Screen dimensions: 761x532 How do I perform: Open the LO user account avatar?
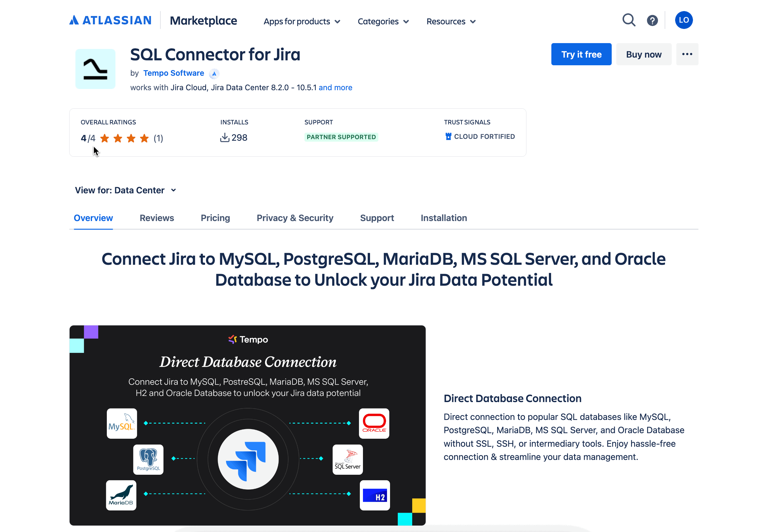[684, 20]
